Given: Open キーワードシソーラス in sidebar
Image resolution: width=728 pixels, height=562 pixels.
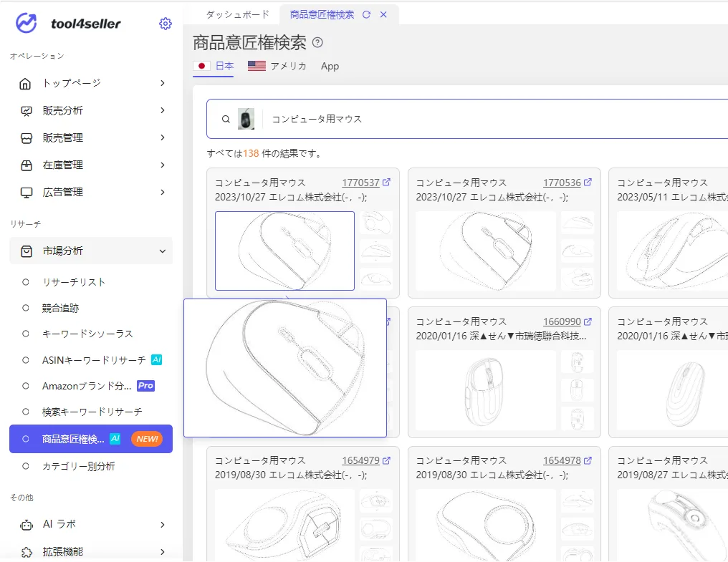Looking at the screenshot, I should pyautogui.click(x=87, y=334).
